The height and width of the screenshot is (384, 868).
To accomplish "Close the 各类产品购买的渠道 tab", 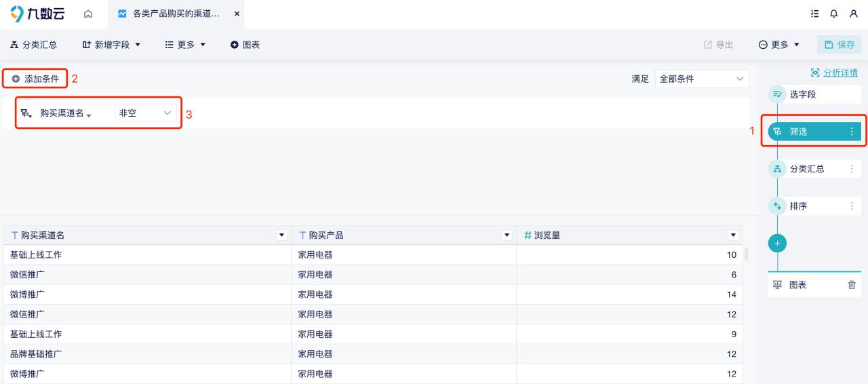I will pos(237,14).
